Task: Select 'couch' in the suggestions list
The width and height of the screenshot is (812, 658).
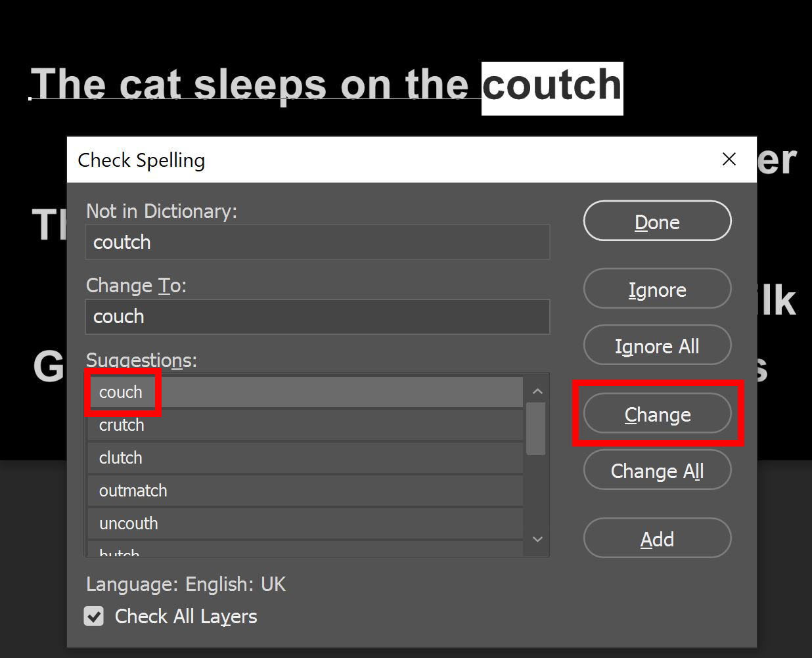Action: pyautogui.click(x=121, y=392)
